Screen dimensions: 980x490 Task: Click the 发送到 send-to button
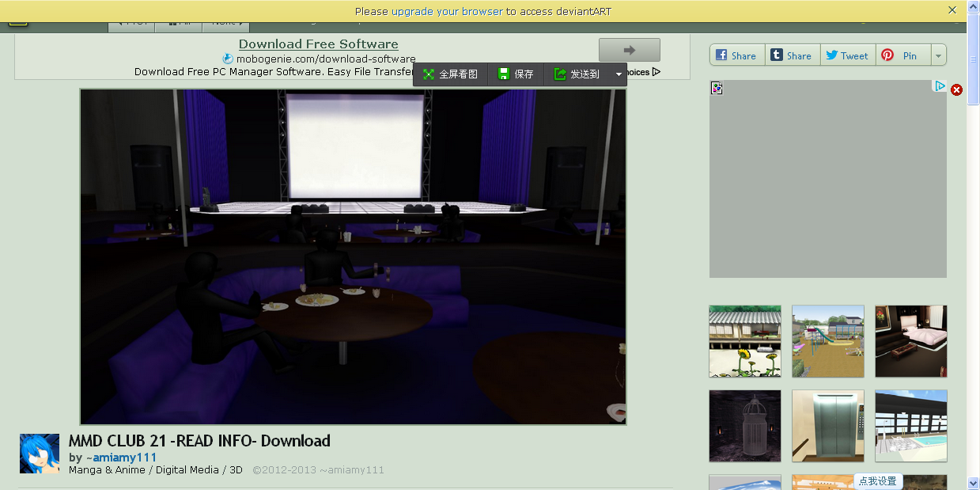577,74
